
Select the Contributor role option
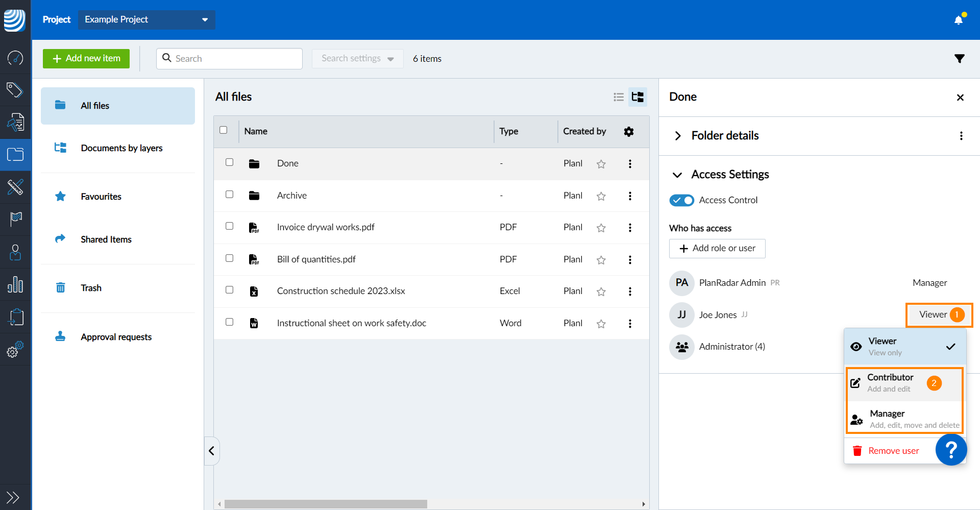tap(890, 383)
